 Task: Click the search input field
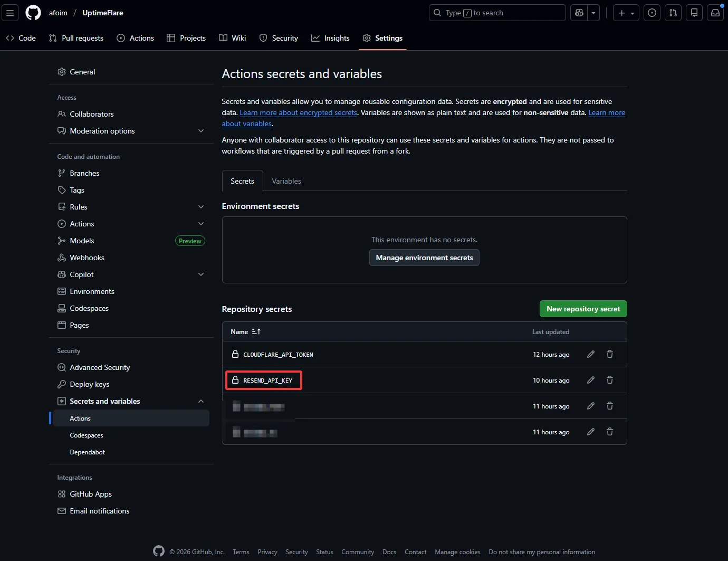[x=497, y=13]
